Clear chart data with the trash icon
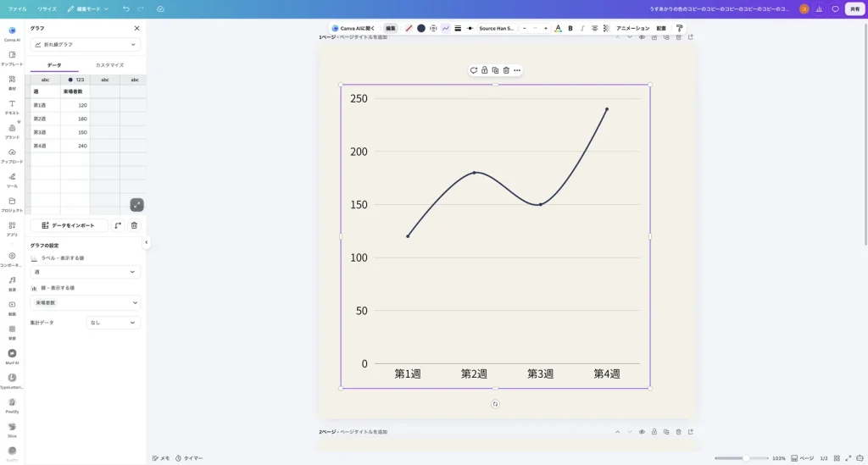 (x=134, y=225)
